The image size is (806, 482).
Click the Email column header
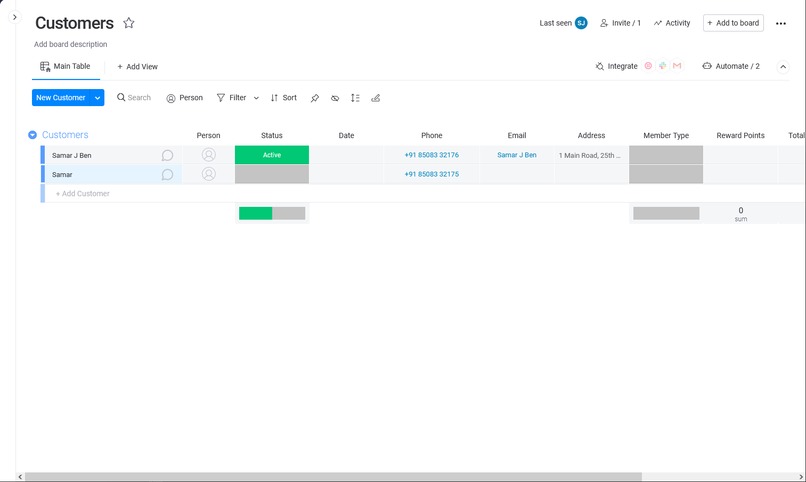pyautogui.click(x=517, y=136)
